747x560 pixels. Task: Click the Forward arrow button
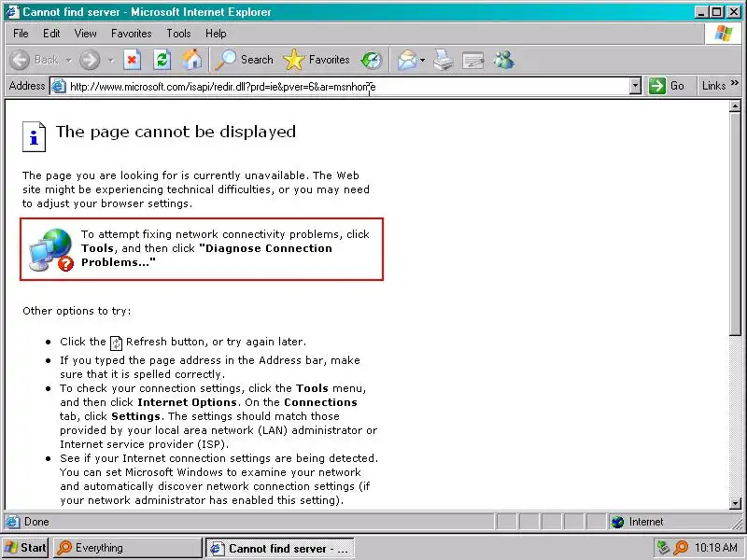[90, 60]
